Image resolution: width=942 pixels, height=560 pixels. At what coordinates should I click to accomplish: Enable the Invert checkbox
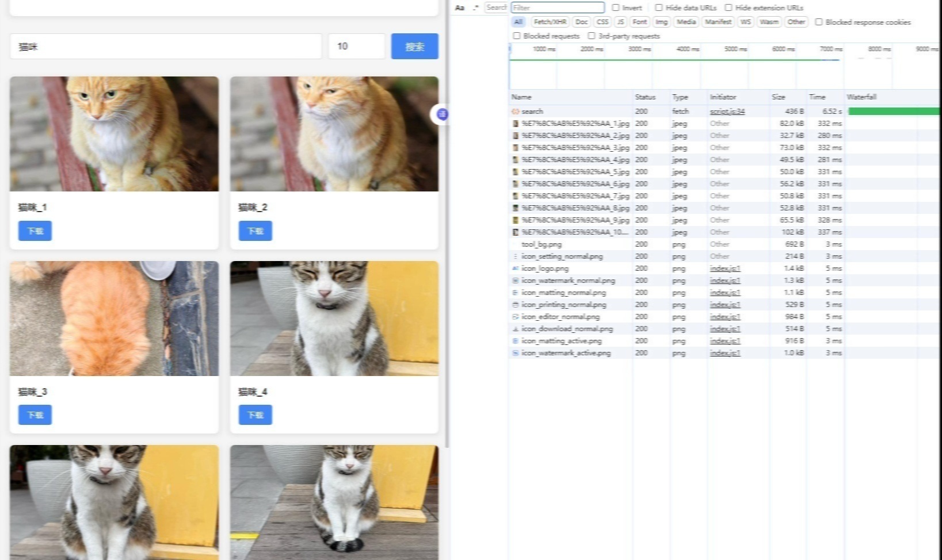click(616, 7)
